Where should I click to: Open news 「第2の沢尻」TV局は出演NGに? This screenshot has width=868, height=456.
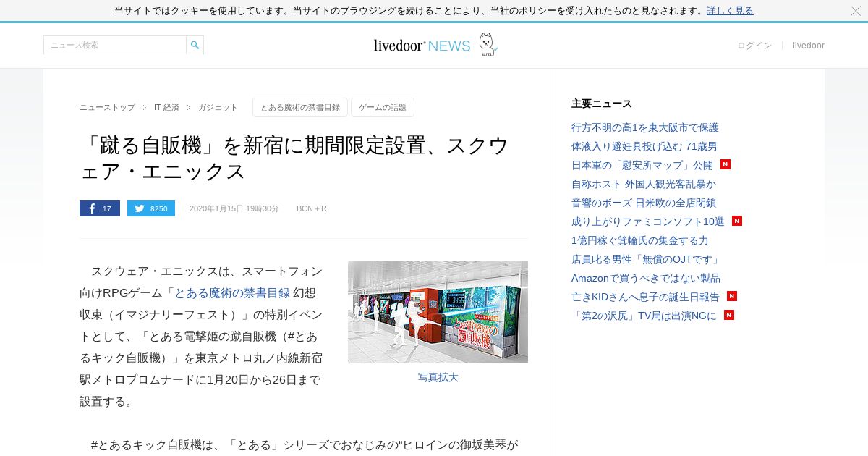click(x=644, y=316)
